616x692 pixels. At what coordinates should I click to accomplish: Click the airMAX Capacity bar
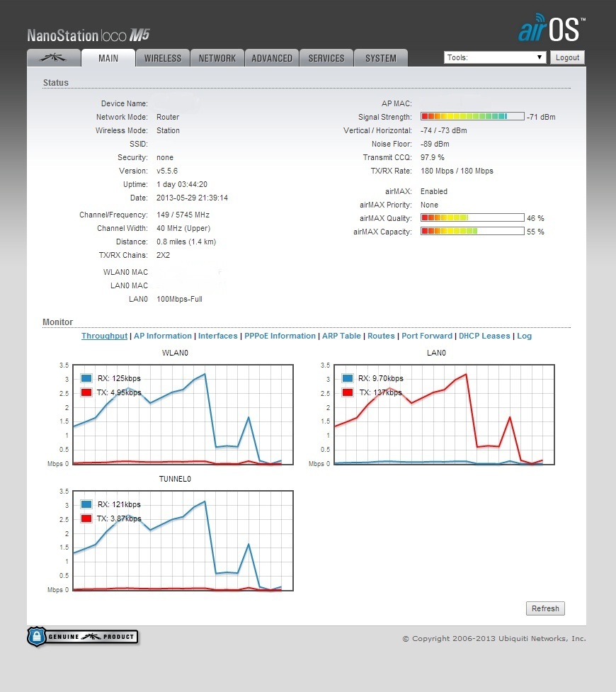[472, 231]
